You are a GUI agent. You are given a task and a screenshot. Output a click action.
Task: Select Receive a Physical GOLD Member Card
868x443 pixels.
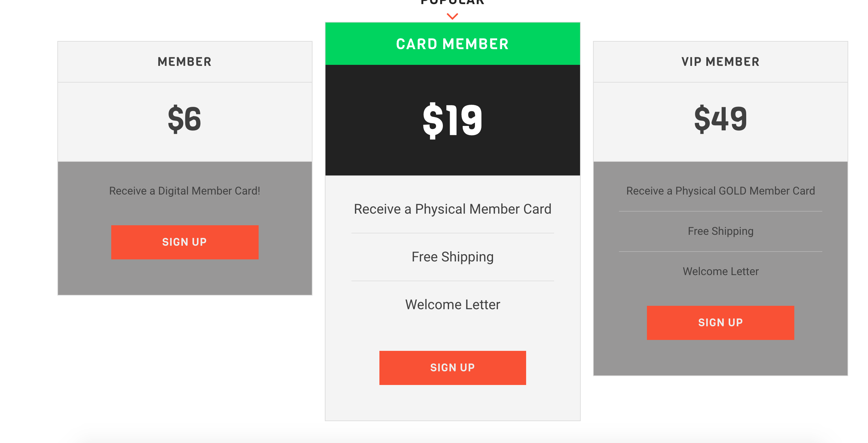click(x=720, y=191)
